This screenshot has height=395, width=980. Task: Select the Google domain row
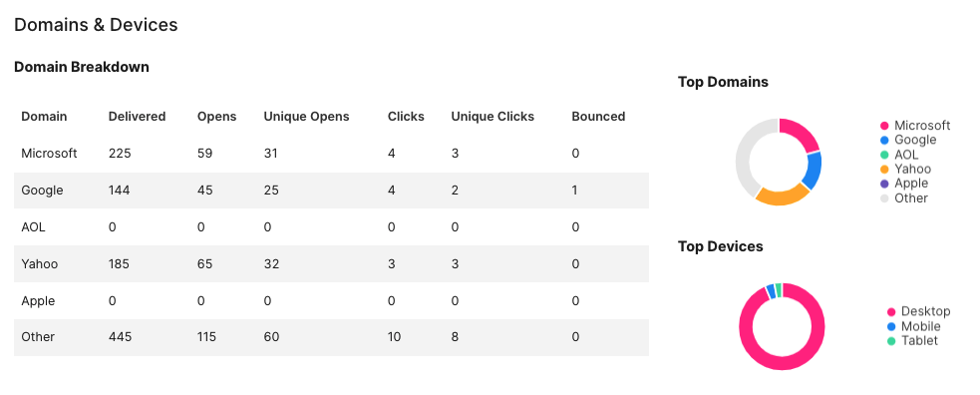pos(331,190)
